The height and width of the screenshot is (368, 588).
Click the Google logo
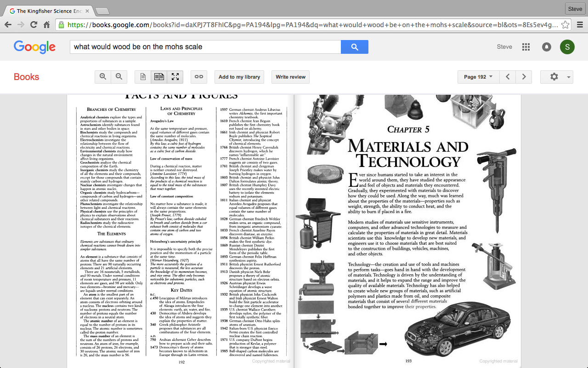34,47
